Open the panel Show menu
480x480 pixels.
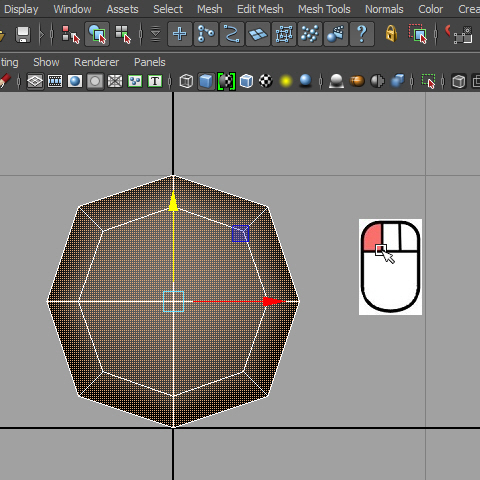click(46, 62)
